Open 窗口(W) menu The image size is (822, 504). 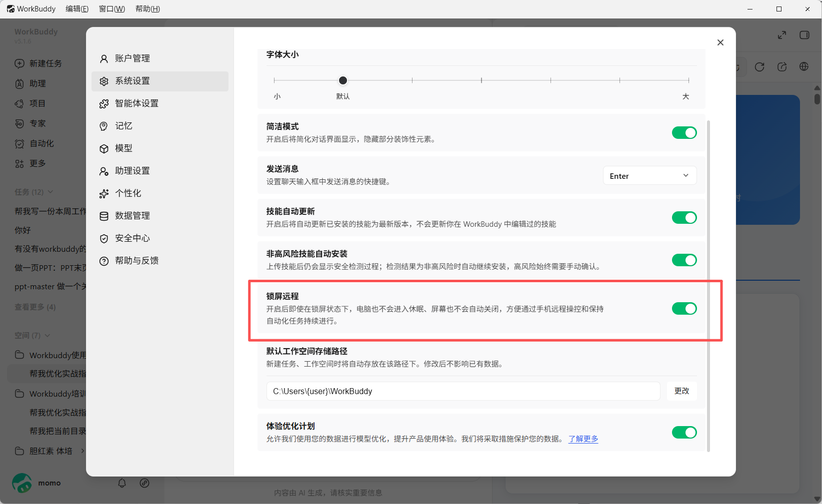coord(112,9)
